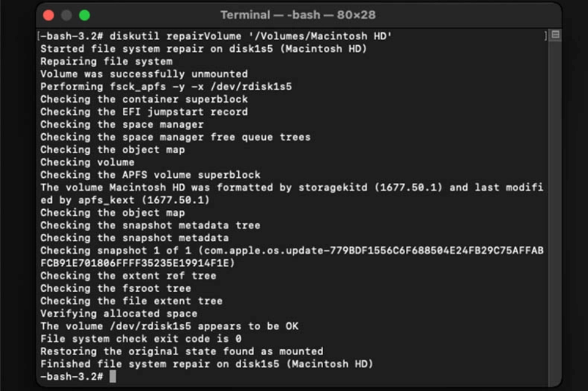This screenshot has height=391, width=588.
Task: Click the 'Finished file system repair' line
Action: pyautogui.click(x=207, y=364)
